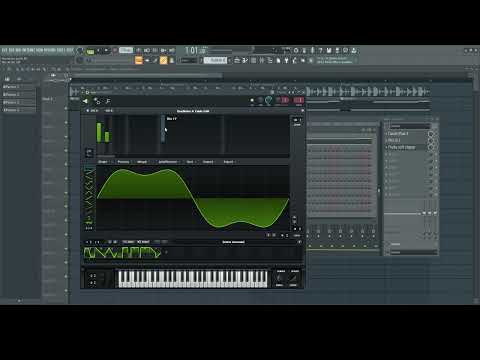The height and width of the screenshot is (360, 480).
Task: Click the Track 1 label in the playlist
Action: [x=47, y=99]
